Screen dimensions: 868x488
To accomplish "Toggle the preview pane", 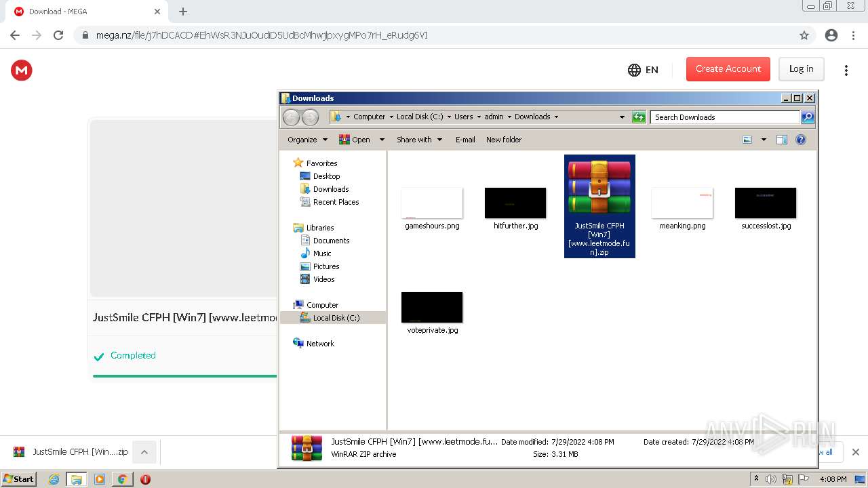I will 782,140.
